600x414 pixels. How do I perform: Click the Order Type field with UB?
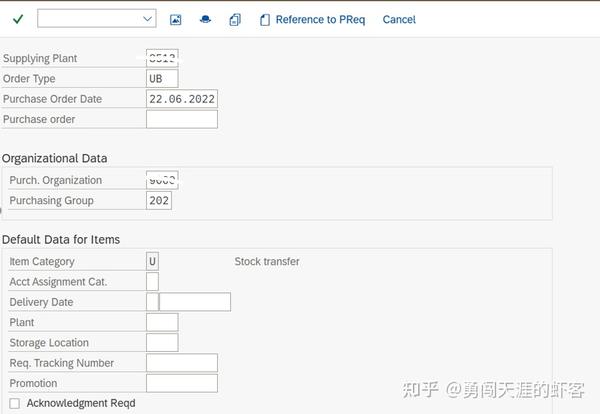(x=162, y=78)
